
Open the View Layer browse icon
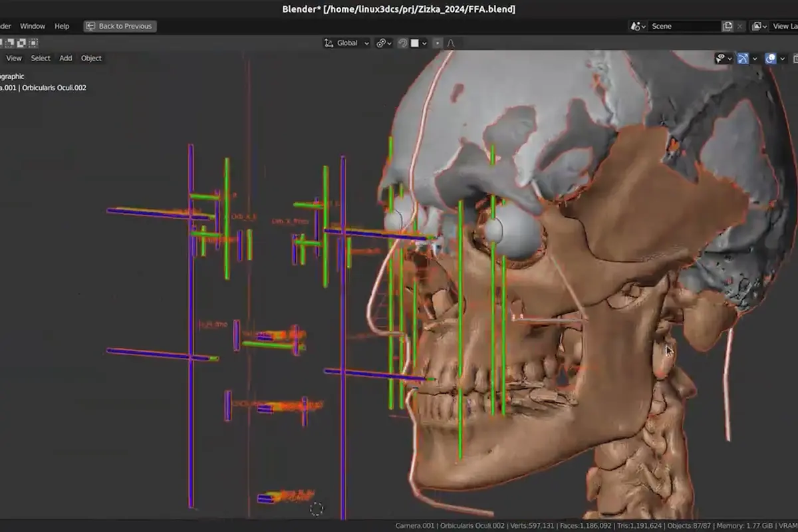coord(760,26)
